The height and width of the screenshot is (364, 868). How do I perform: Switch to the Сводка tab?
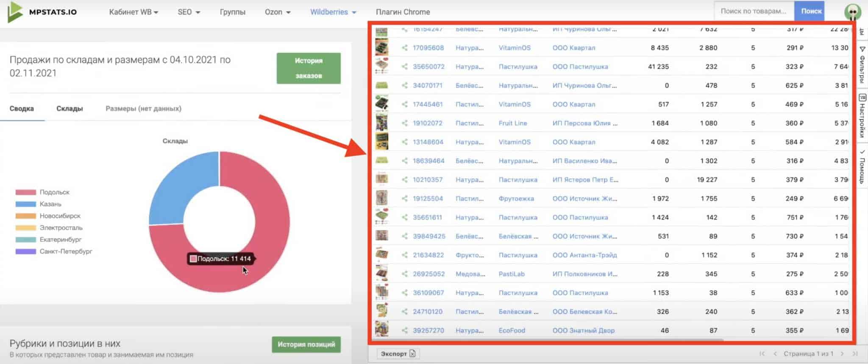22,108
